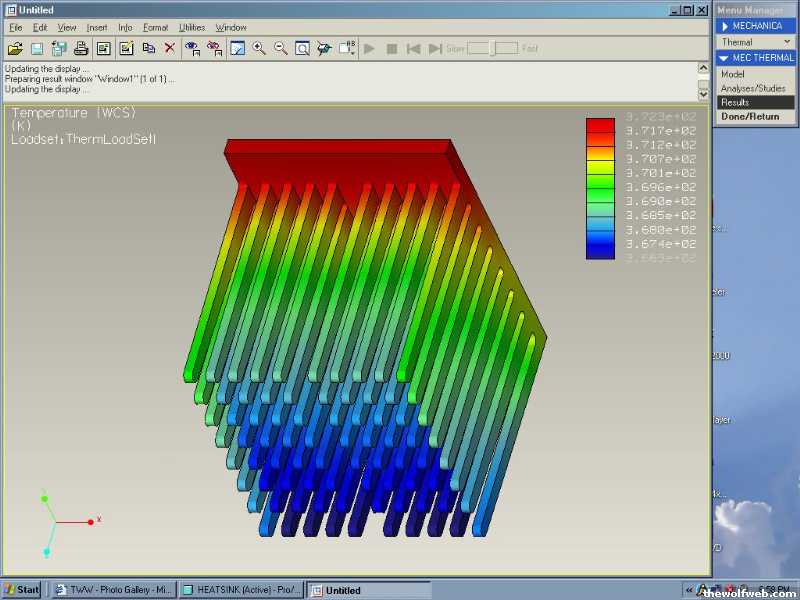The height and width of the screenshot is (600, 800).
Task: Expand the MECHANICA menu section
Action: [x=755, y=26]
